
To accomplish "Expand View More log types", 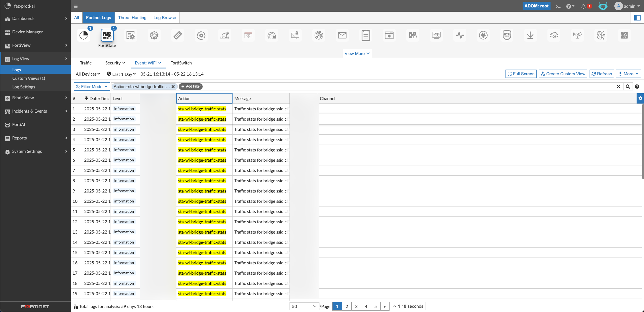I will tap(357, 53).
